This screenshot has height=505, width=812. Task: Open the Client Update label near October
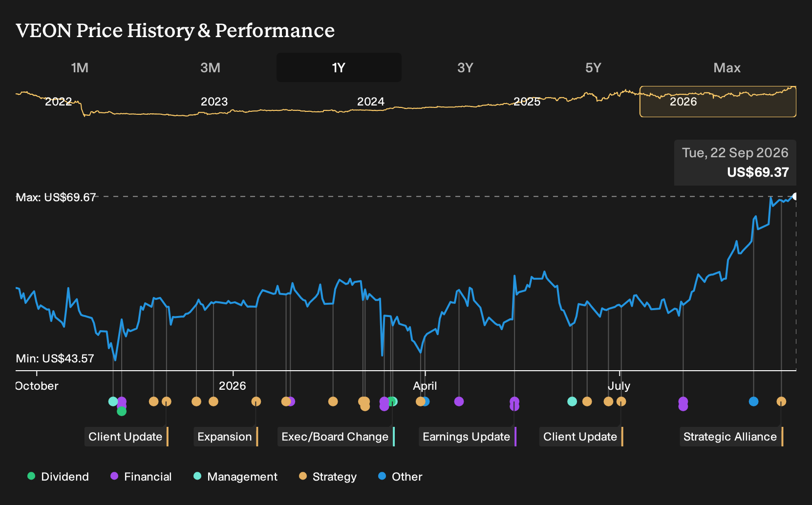pos(127,437)
